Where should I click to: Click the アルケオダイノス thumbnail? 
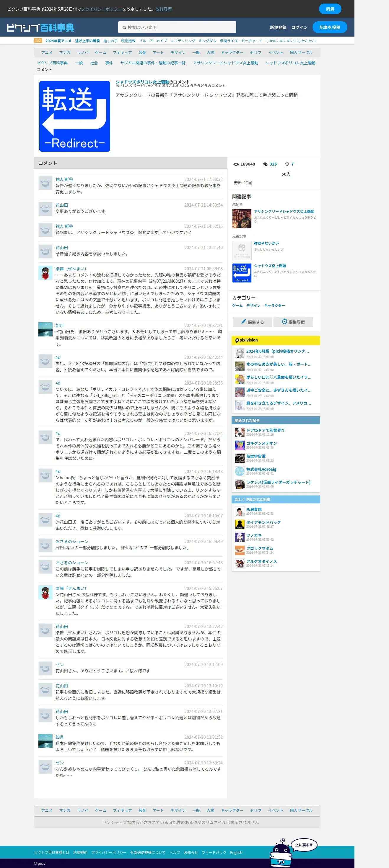coord(240,563)
